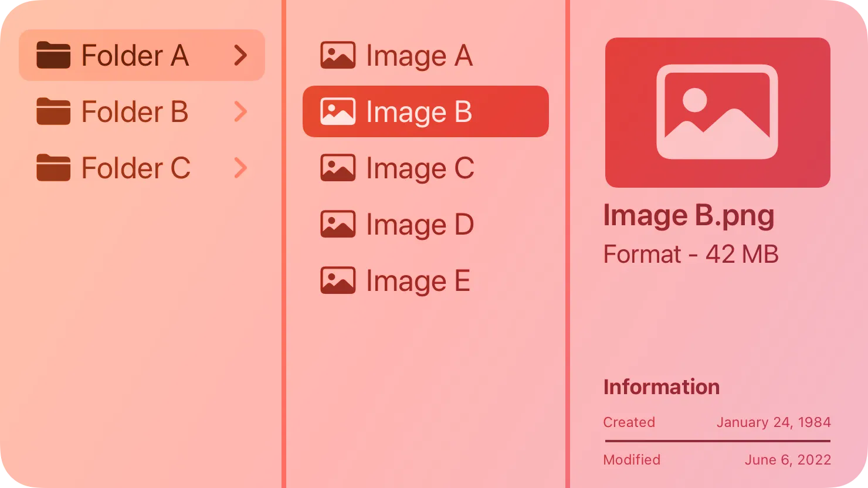Pick Image D from the file list
Viewport: 868px width, 488px height.
coord(419,225)
